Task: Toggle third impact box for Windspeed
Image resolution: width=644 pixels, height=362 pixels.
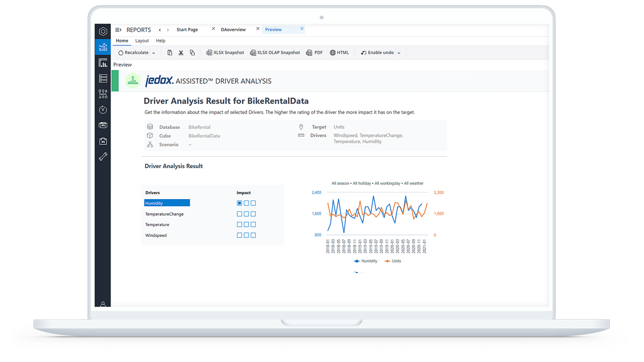Action: (x=253, y=235)
